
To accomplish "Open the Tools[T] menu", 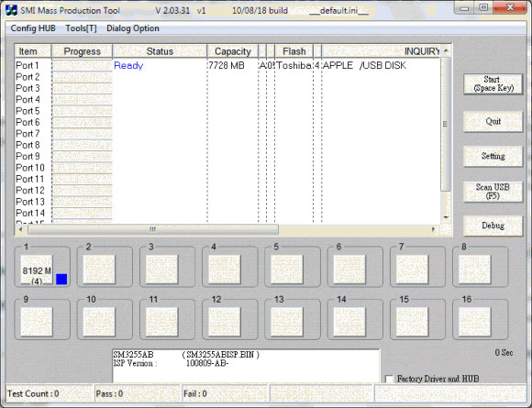I will [x=81, y=28].
